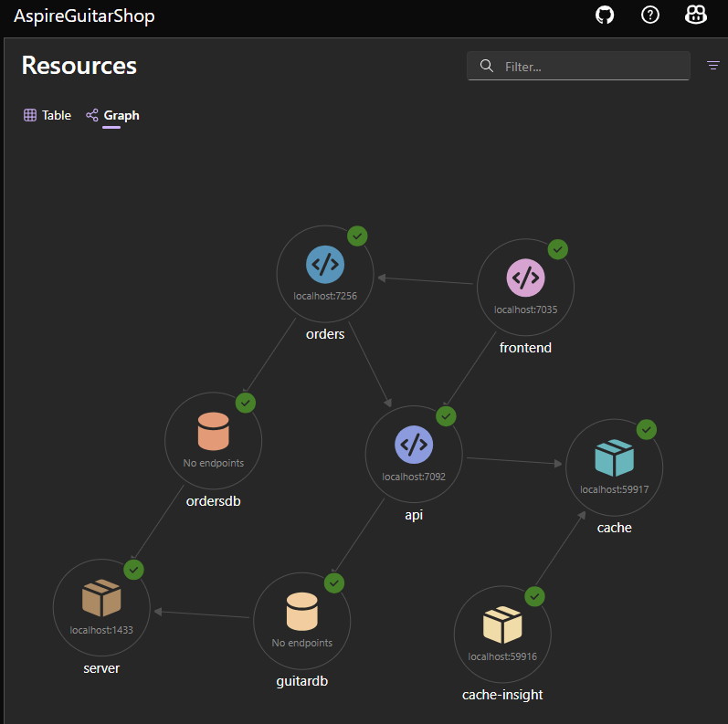The image size is (728, 724).
Task: Click the localhost:59916 endpoint of cache-insight
Action: point(502,656)
